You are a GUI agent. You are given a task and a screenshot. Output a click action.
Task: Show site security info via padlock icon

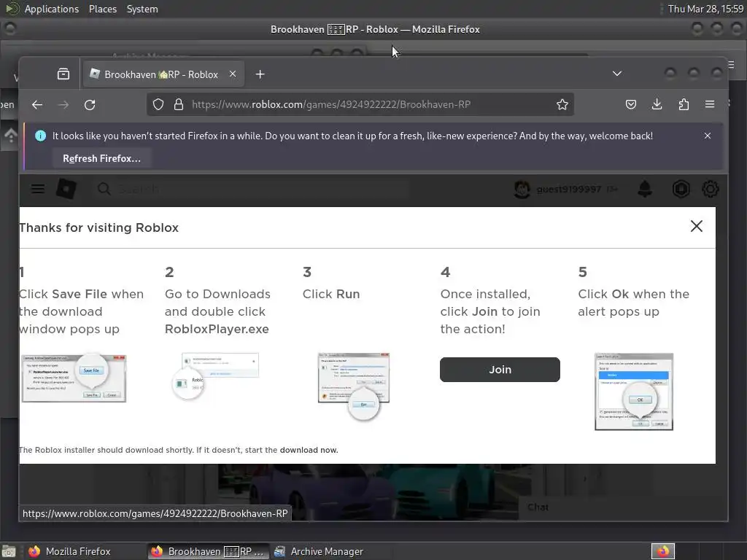179,105
